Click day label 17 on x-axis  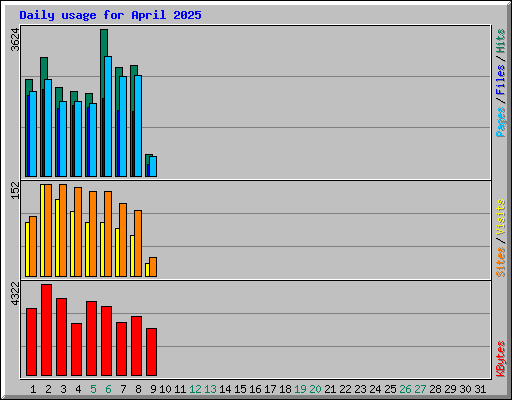(x=270, y=389)
